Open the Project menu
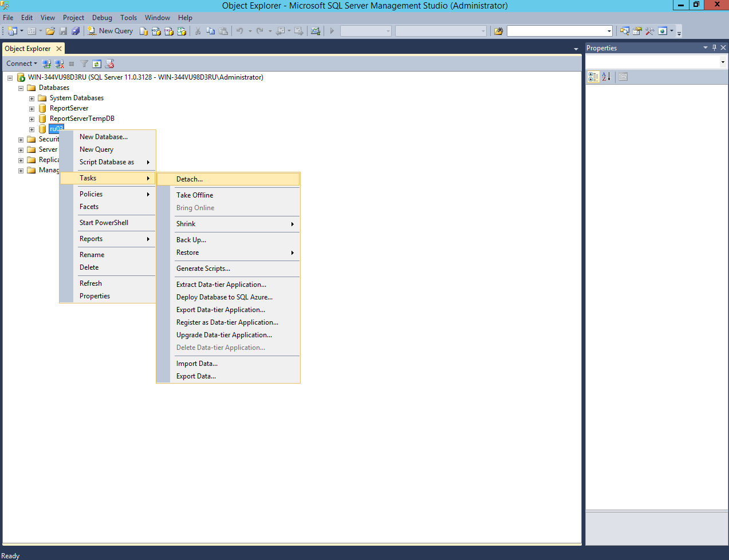Viewport: 729px width, 560px height. point(73,18)
